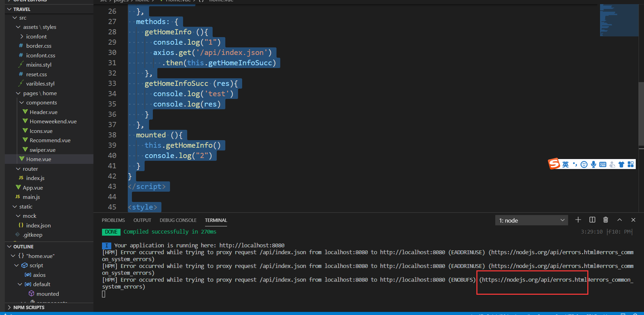The height and width of the screenshot is (315, 644).
Task: Select the TERMINAL tab
Action: (x=216, y=220)
